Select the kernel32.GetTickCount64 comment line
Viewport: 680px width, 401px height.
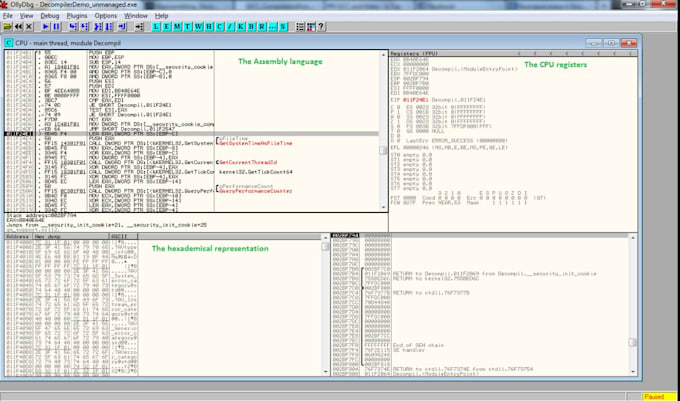(x=255, y=172)
